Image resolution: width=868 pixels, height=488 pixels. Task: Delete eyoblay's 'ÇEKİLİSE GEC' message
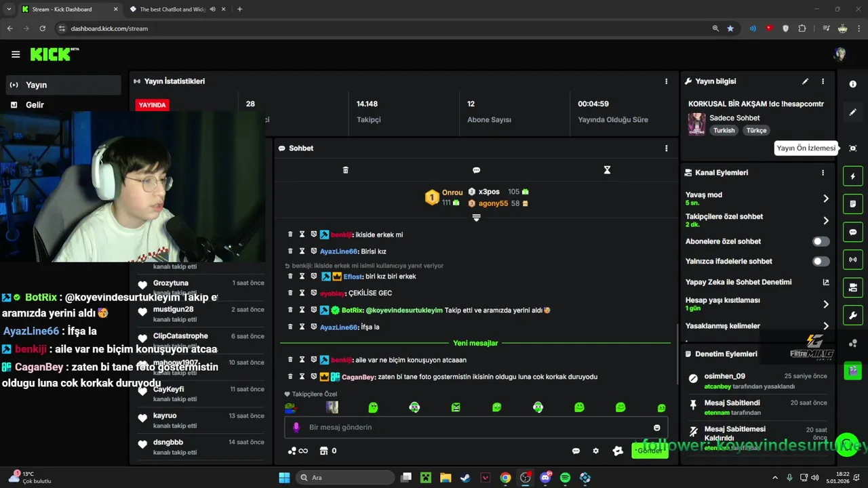coord(290,293)
